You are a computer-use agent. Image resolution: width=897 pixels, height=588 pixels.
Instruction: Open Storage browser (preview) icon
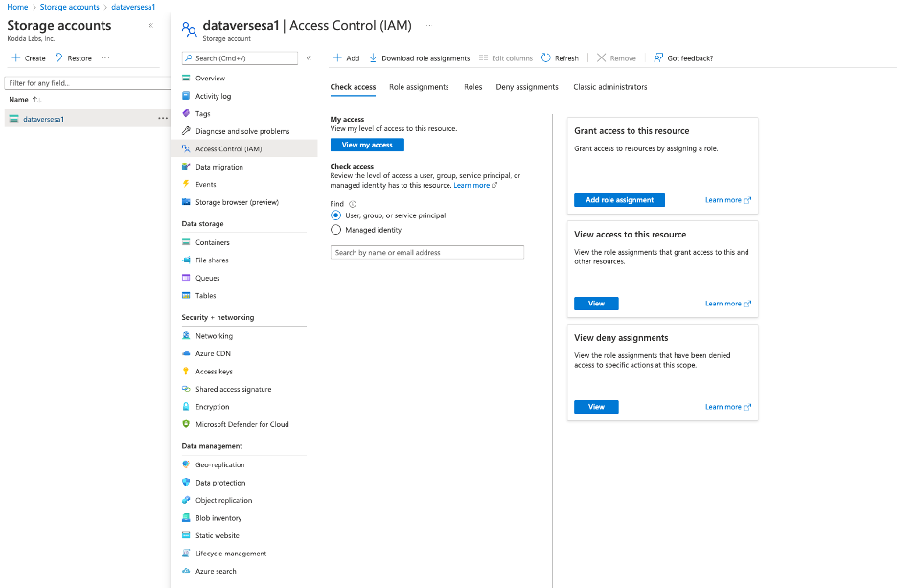coord(186,202)
